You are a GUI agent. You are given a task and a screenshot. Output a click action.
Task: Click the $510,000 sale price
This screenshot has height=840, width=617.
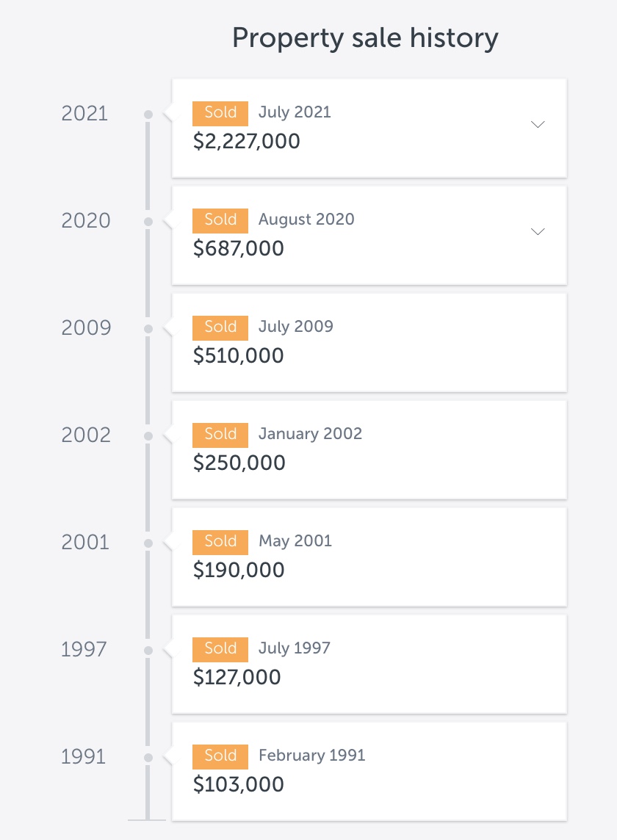tap(238, 356)
